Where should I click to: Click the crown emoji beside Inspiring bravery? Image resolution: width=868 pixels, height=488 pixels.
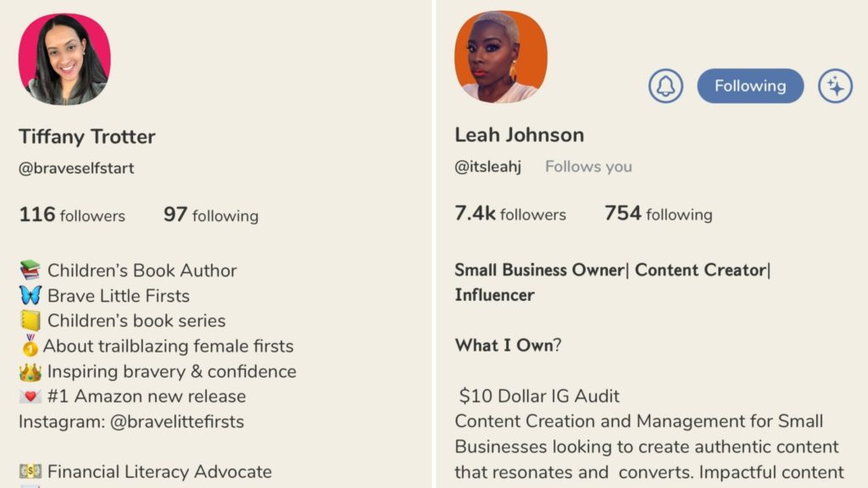(30, 371)
